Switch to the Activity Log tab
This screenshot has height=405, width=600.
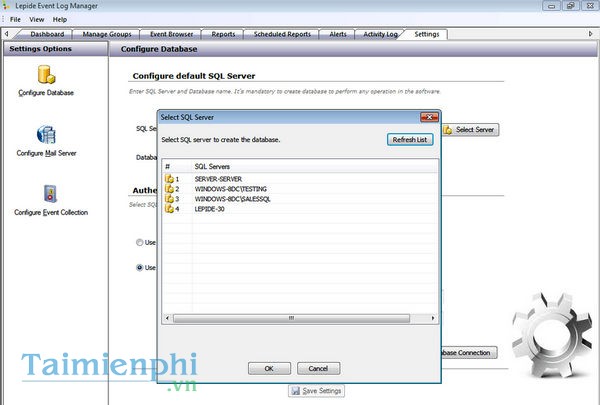380,34
